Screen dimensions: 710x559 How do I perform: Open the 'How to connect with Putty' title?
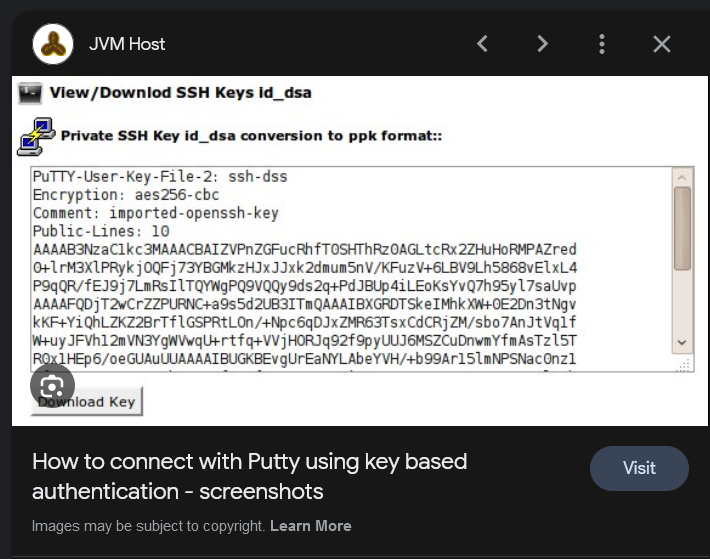coord(249,477)
